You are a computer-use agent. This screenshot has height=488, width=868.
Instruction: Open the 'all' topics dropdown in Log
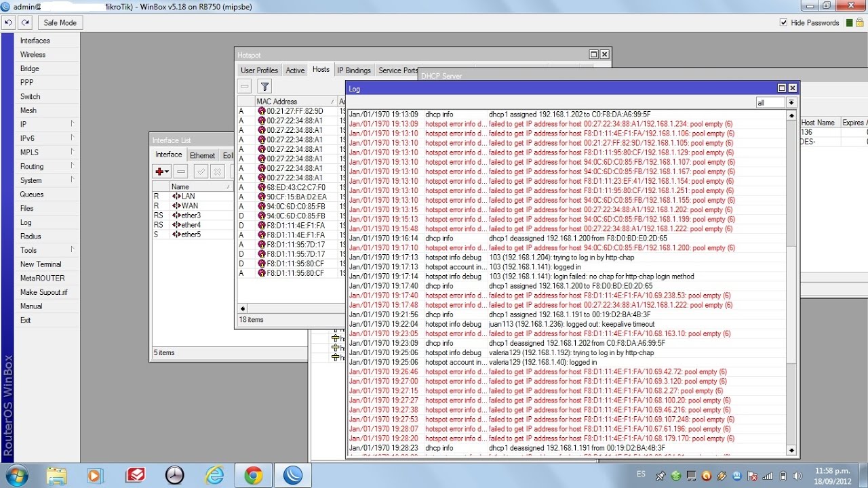[x=791, y=102]
